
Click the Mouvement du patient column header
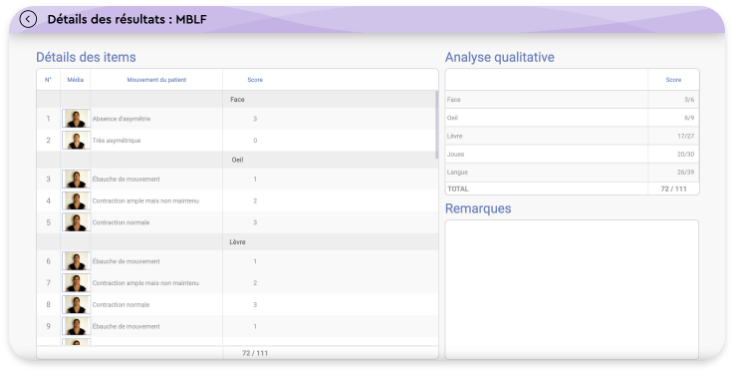tap(156, 80)
